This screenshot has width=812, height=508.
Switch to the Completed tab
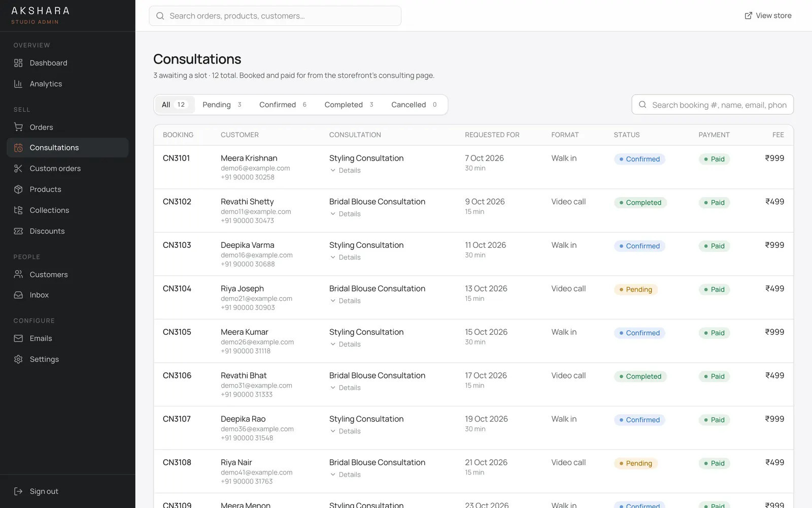point(349,105)
